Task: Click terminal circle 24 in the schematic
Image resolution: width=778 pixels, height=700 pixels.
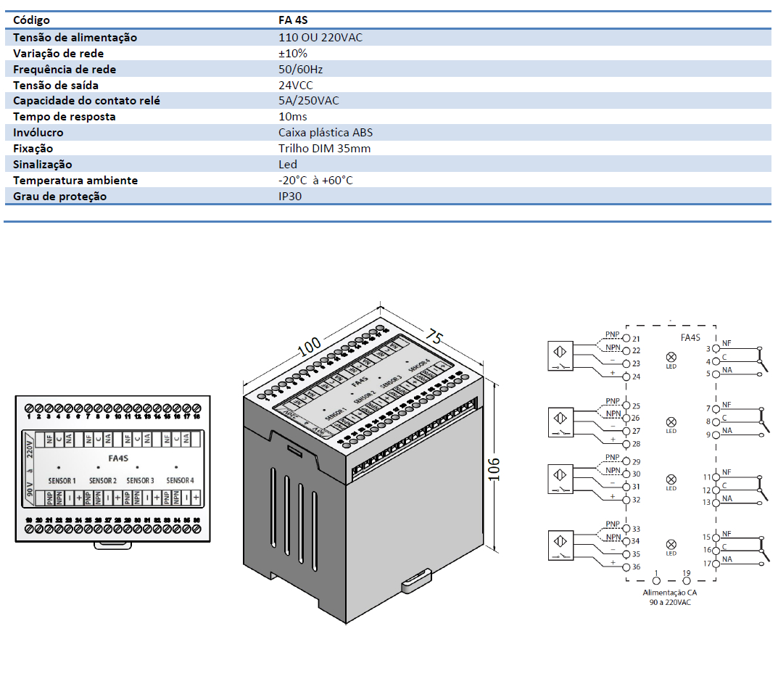Action: (x=626, y=376)
